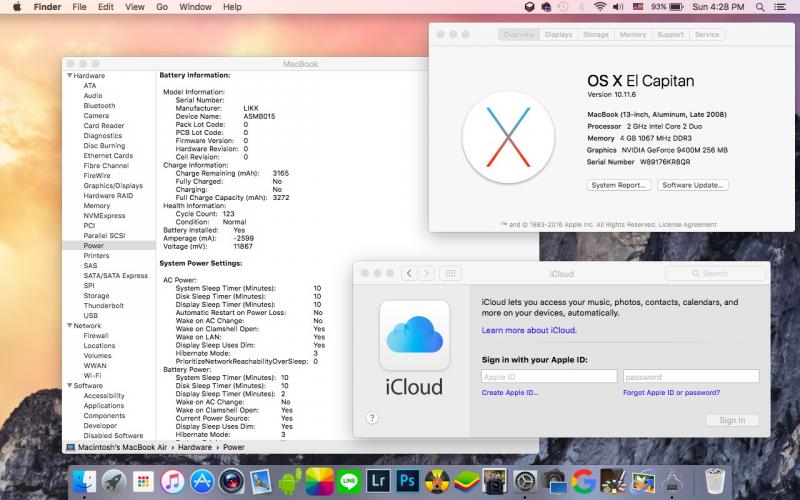This screenshot has width=800, height=500.
Task: Open the LINE app in Dock
Action: tap(349, 481)
